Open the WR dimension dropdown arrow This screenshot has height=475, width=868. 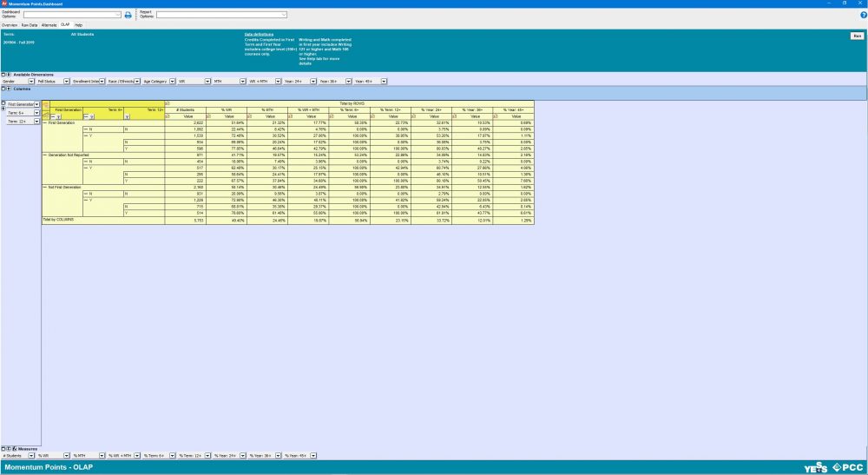point(207,82)
